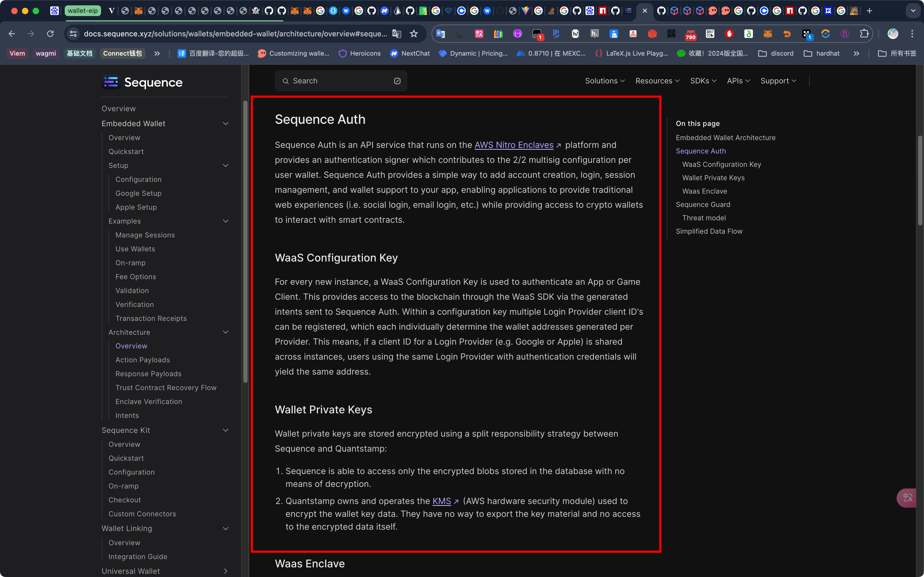Open the APIs dropdown menu
Screen dimensions: 924x577
[x=738, y=81]
